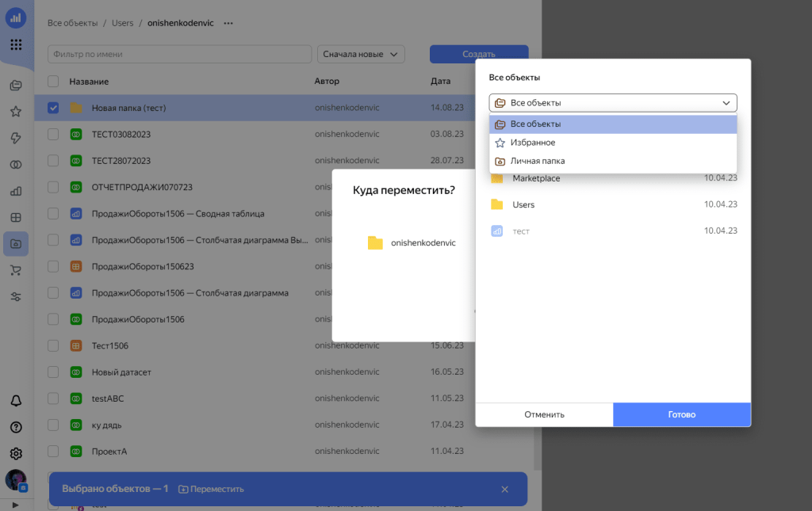The image size is (812, 511).
Task: Click the user avatar in sidebar
Action: point(16,480)
